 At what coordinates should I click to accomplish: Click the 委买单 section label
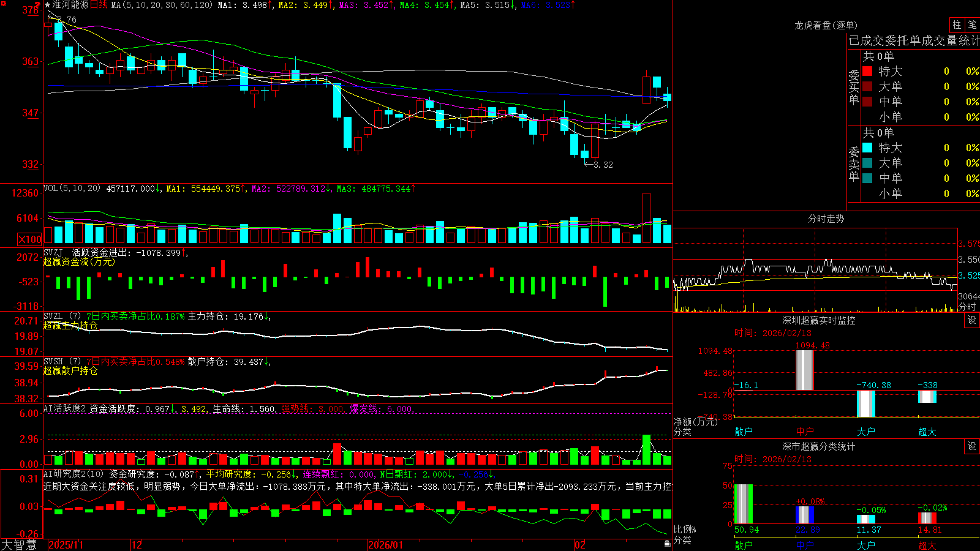[x=854, y=86]
